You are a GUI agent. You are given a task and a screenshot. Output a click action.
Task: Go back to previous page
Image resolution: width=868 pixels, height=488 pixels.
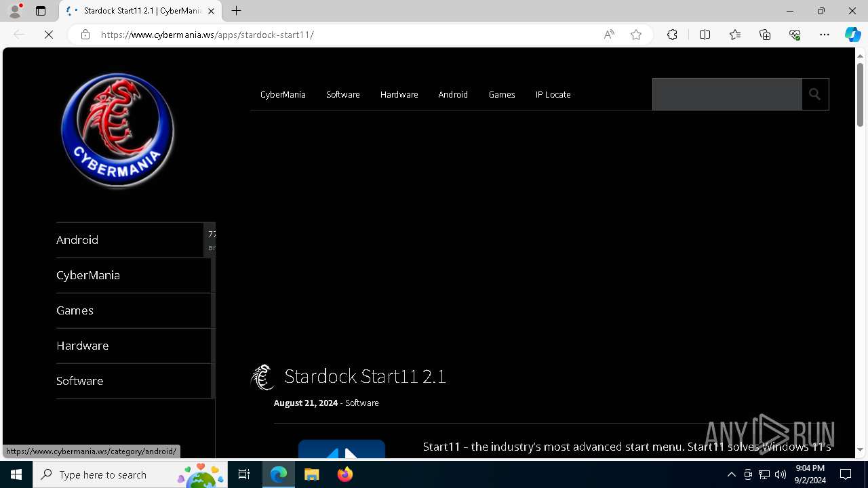coord(19,35)
